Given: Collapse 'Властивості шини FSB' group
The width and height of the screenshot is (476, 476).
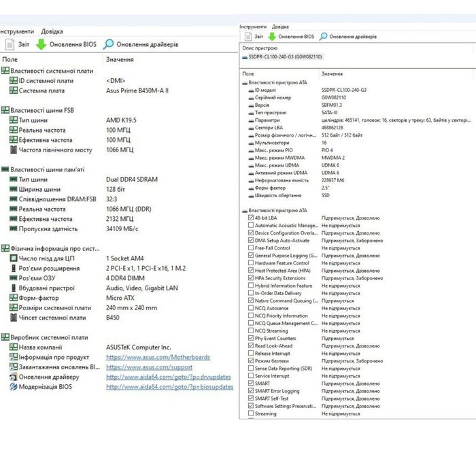Looking at the screenshot, I should coord(5,110).
